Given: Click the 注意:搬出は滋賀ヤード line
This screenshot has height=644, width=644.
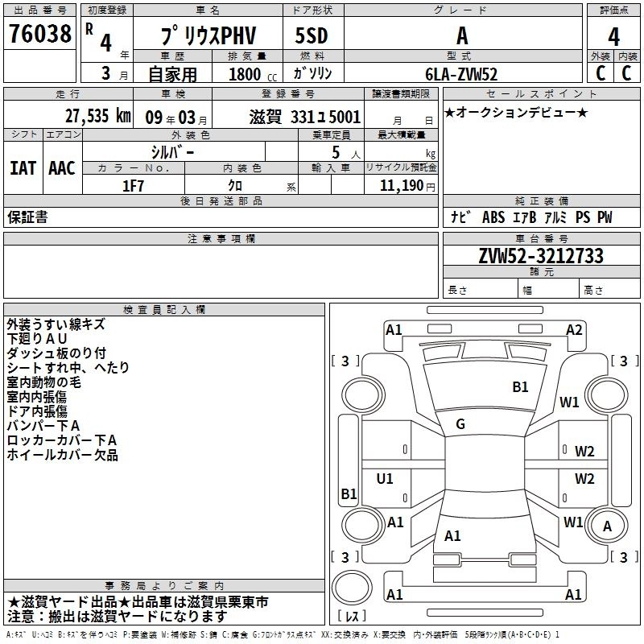Looking at the screenshot, I should 118,616.
